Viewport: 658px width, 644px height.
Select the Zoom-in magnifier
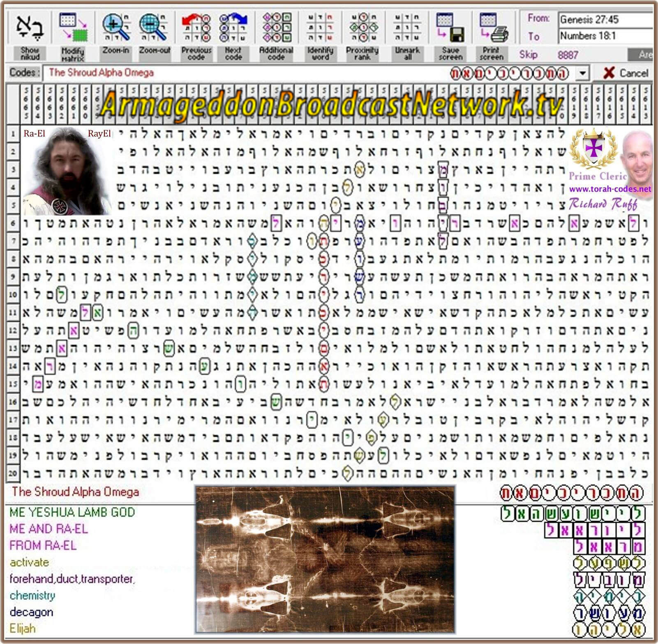116,26
